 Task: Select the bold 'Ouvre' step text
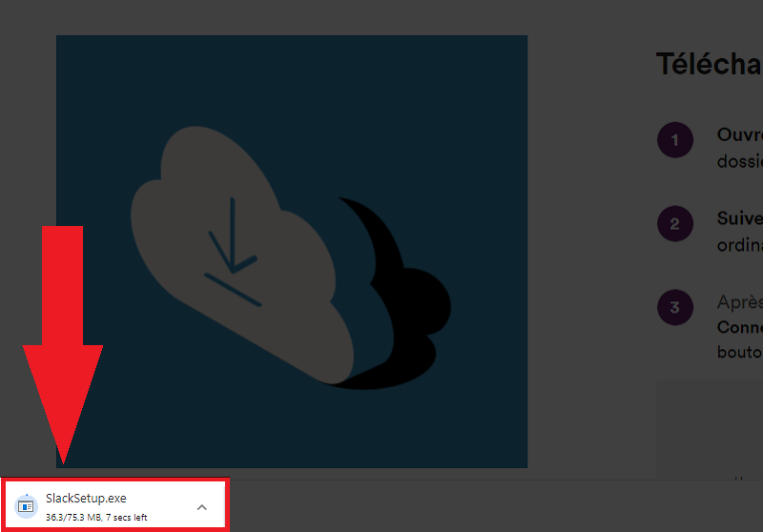click(739, 135)
